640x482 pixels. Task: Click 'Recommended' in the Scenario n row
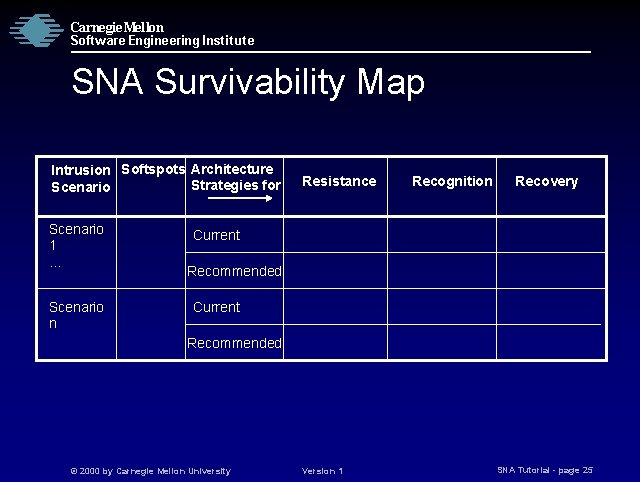click(234, 343)
